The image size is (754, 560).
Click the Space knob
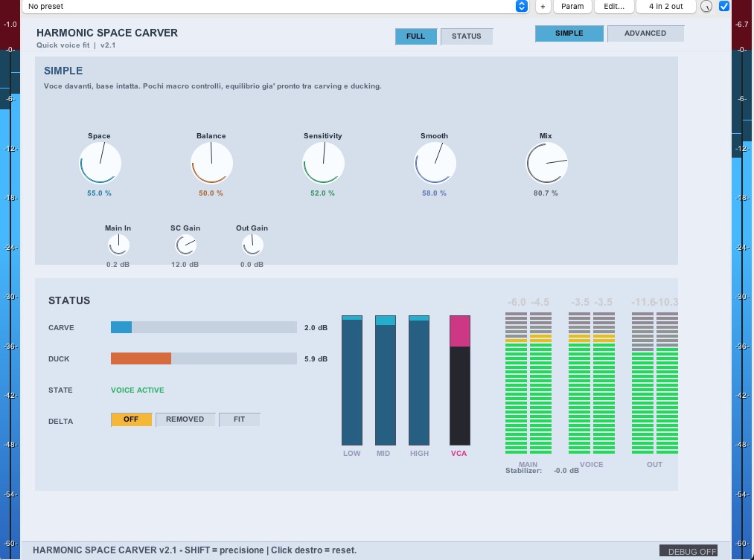tap(100, 163)
